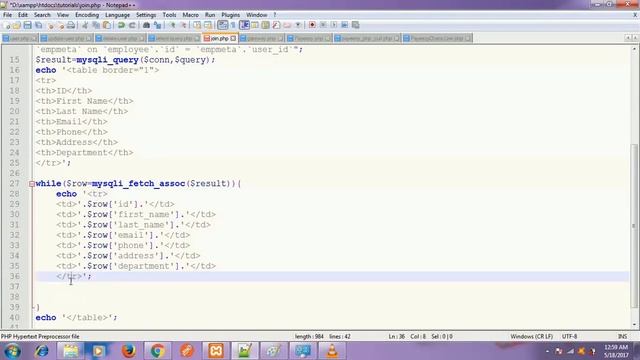Screen dimensions: 640x360
Task: Toggle Word Wrap in the toolbar
Action: coord(222,25)
